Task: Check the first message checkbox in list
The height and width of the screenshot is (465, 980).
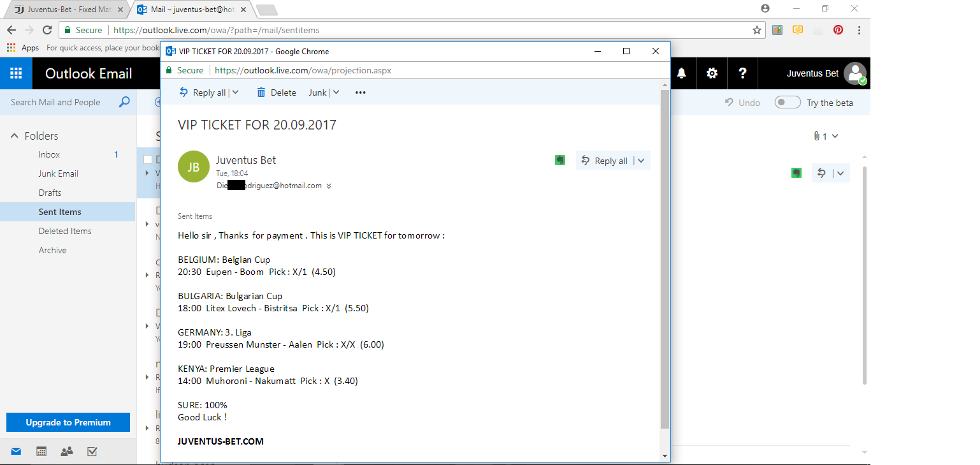Action: (x=148, y=159)
